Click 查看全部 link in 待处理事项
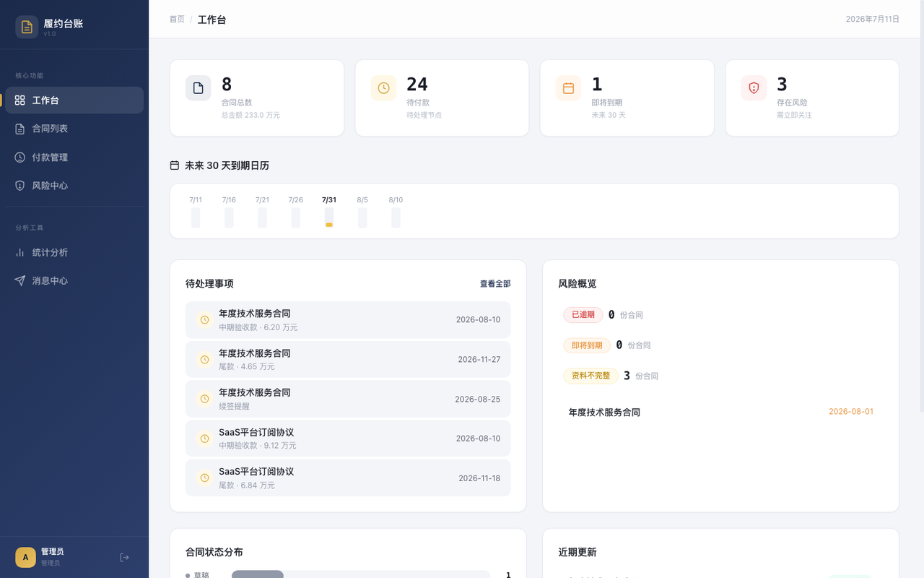The width and height of the screenshot is (924, 578). pos(495,284)
